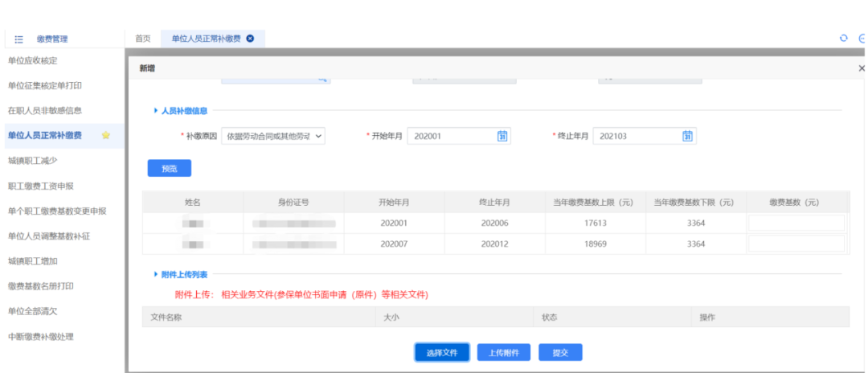Click the 选择文件 button
Viewport: 868px width, 373px height.
(x=442, y=353)
